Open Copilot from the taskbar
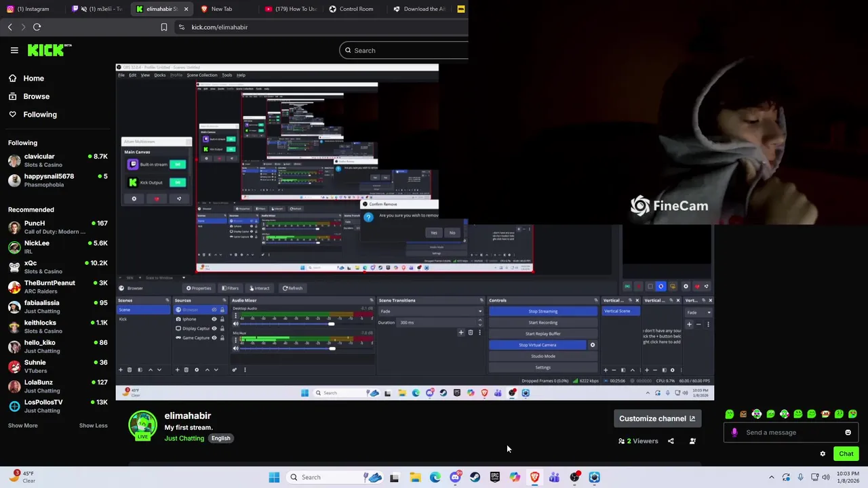Screen dimensions: 868x488 pos(515,477)
